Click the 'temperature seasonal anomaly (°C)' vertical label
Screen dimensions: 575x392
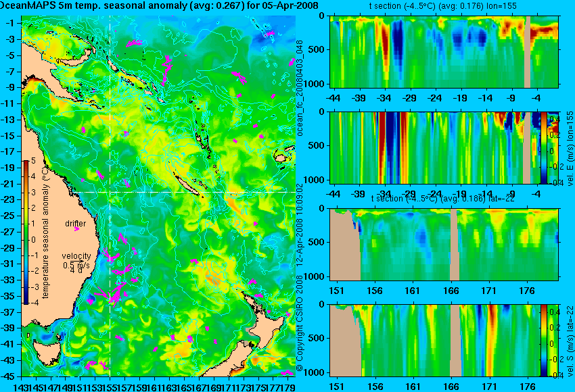coord(45,232)
